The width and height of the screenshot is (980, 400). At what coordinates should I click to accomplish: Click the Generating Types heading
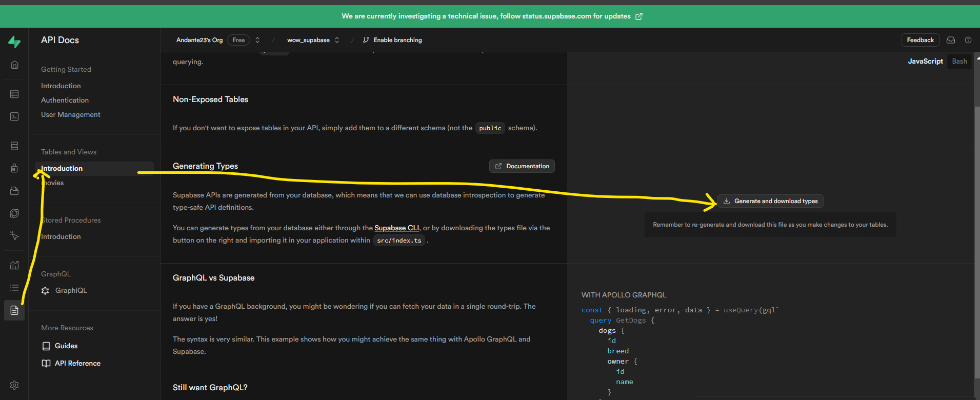tap(205, 166)
